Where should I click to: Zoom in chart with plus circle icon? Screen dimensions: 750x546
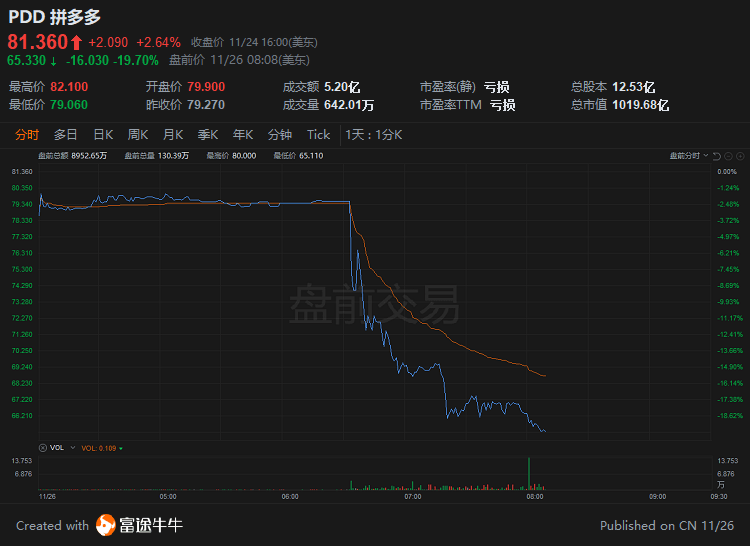click(740, 156)
